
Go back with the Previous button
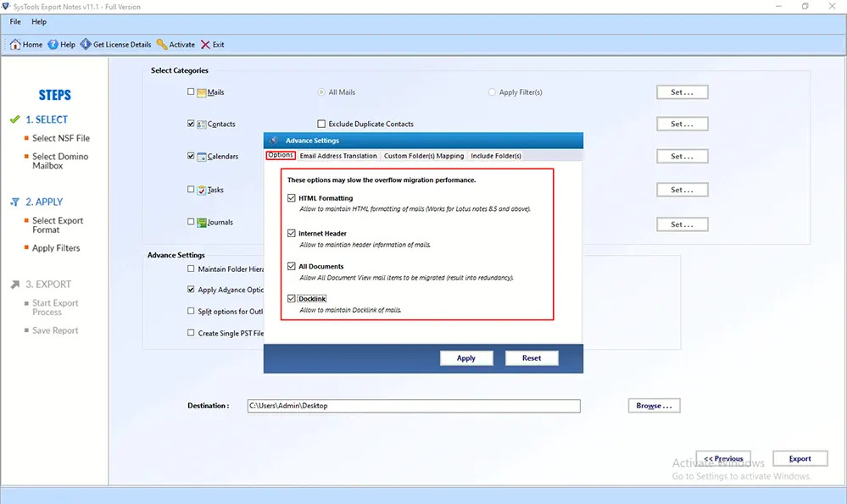coord(723,458)
